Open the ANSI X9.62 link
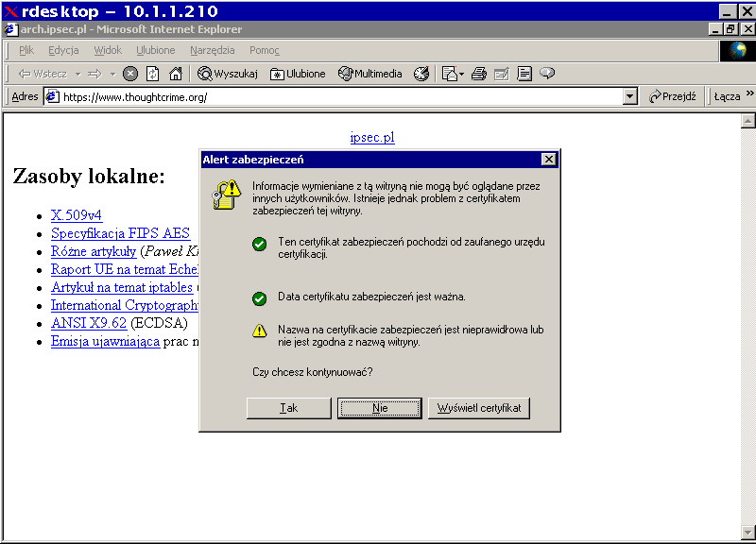This screenshot has width=756, height=544. tap(89, 323)
